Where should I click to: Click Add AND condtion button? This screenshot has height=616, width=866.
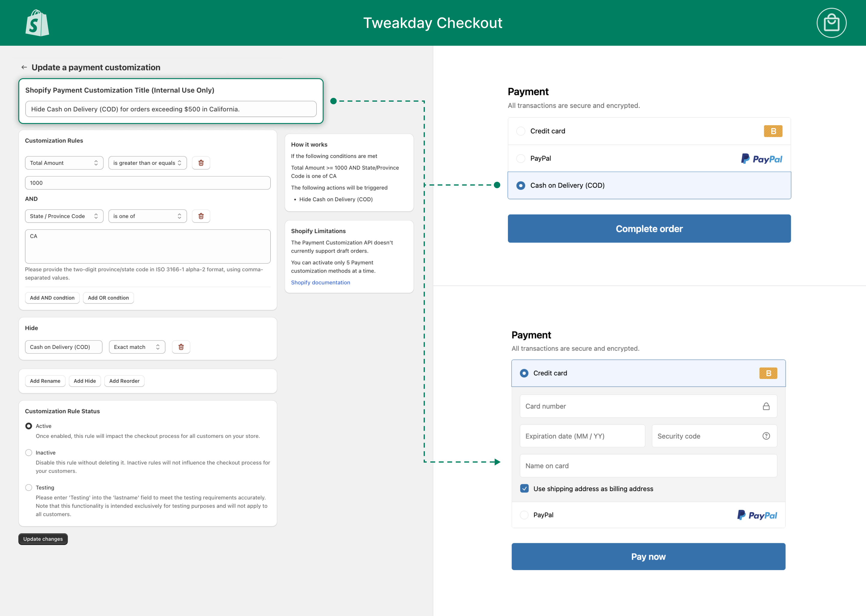coord(52,298)
